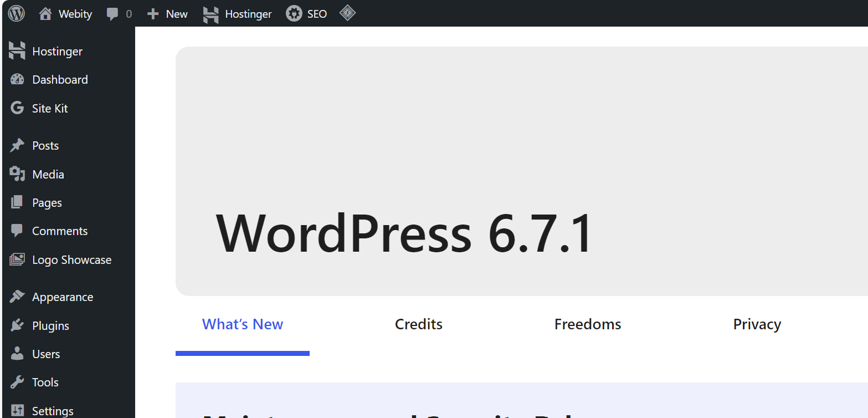Click the WordPress logo in admin bar
Screen dimensions: 868x418
17,13
